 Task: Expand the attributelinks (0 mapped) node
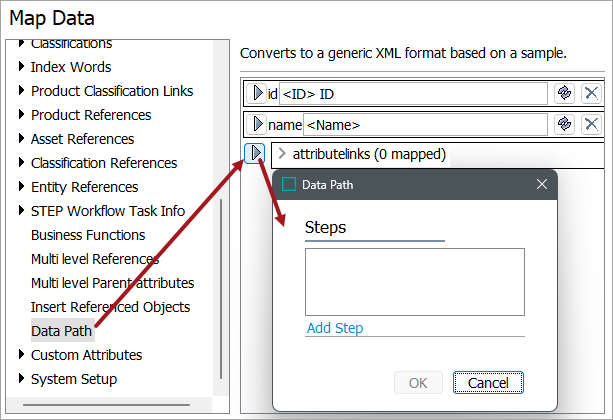point(282,154)
